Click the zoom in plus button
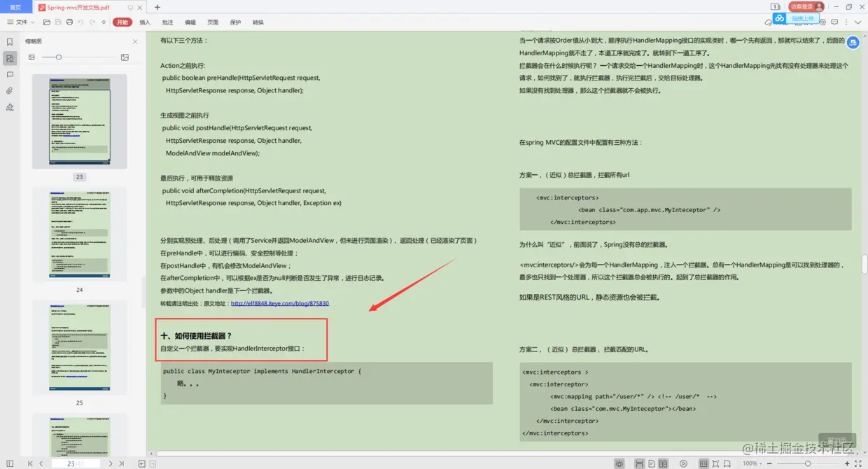This screenshot has width=868, height=469. click(x=847, y=463)
